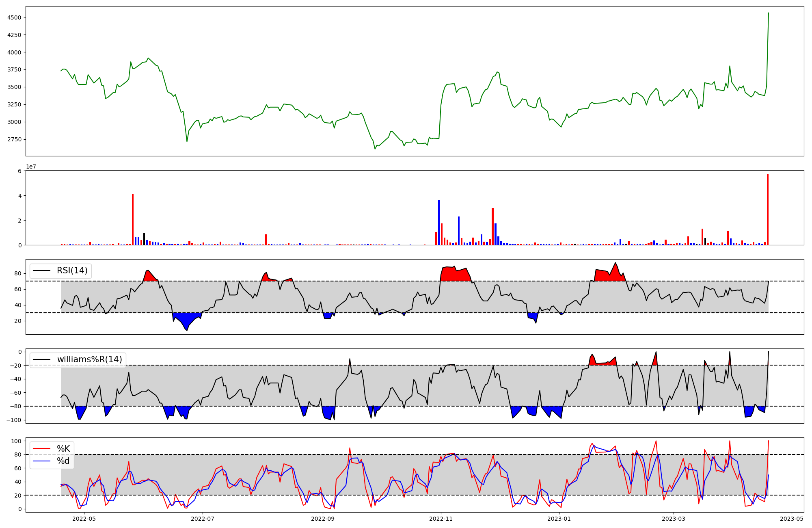Click the tallest red volume bar at far right

(x=768, y=209)
